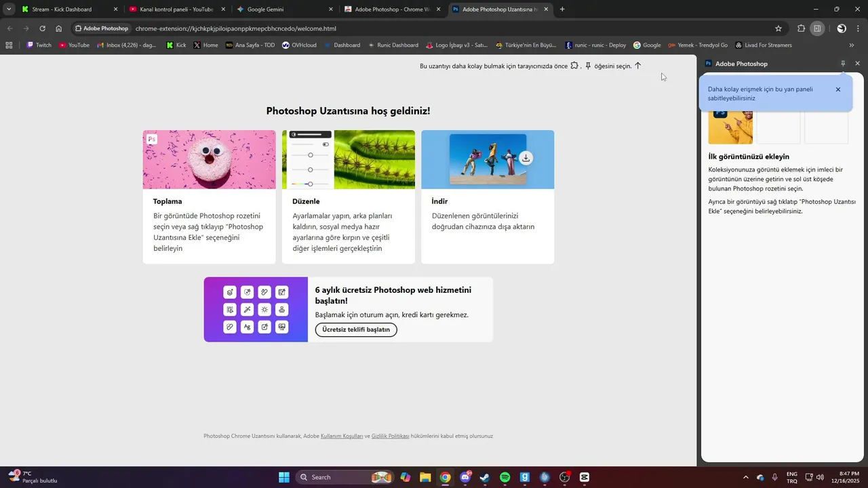Open the tab search dropdown arrow

(9, 9)
